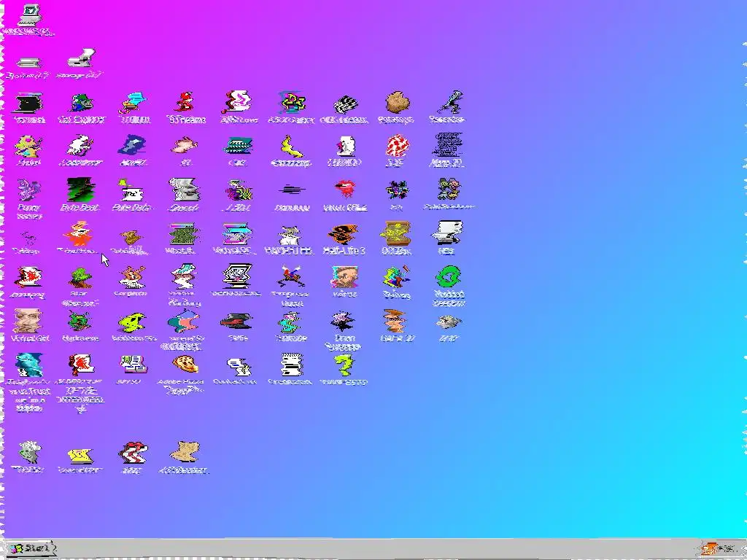Open the pink pig icon
The width and height of the screenshot is (747, 560).
[185, 145]
